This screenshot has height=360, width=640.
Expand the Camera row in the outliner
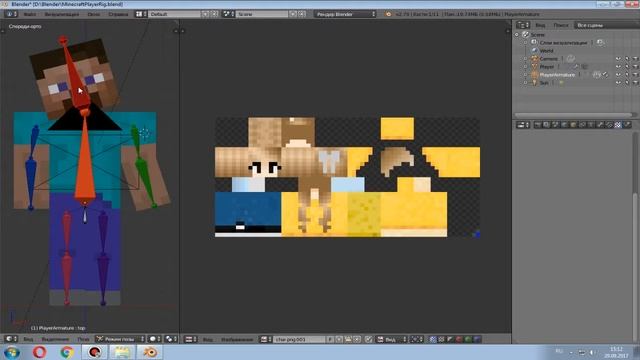click(x=526, y=59)
